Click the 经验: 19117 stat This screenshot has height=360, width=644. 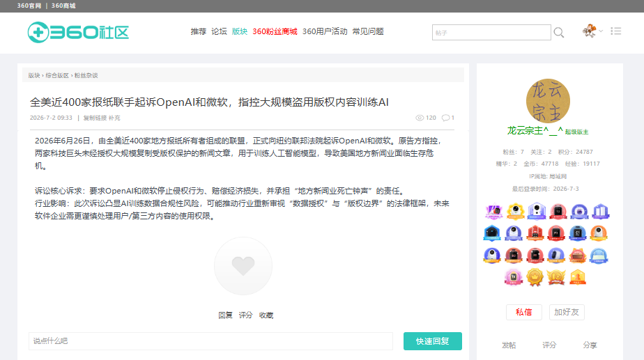(583, 164)
